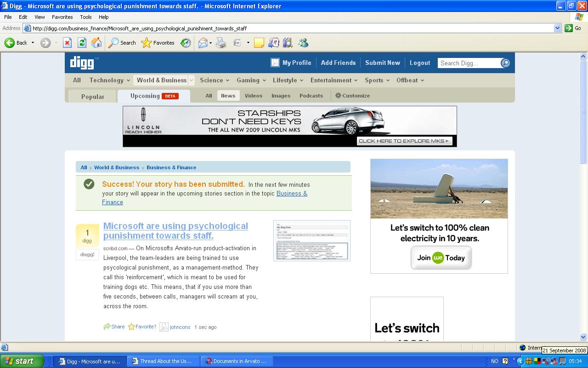Click the four-colored squares tray icon
The image size is (588, 368).
(x=537, y=361)
